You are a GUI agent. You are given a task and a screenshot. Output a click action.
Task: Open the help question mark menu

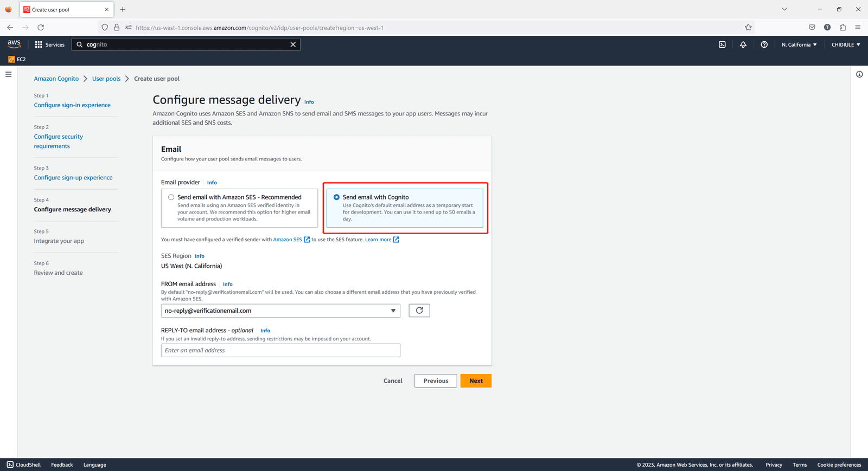point(764,44)
